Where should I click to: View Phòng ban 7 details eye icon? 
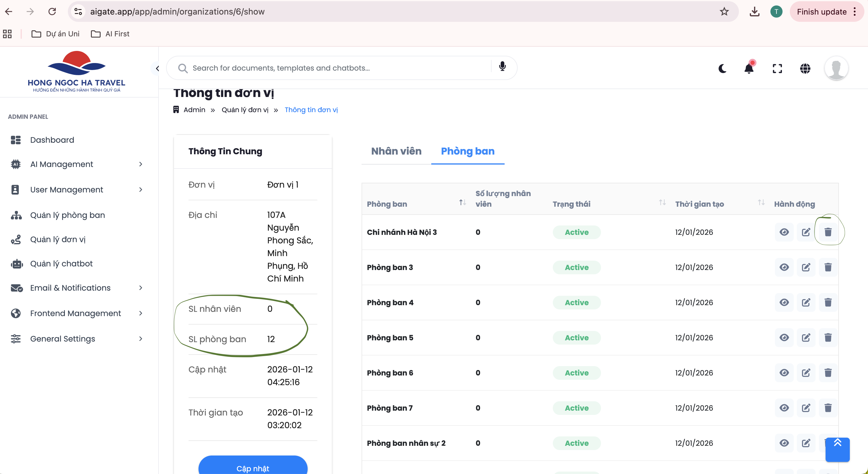pyautogui.click(x=784, y=408)
